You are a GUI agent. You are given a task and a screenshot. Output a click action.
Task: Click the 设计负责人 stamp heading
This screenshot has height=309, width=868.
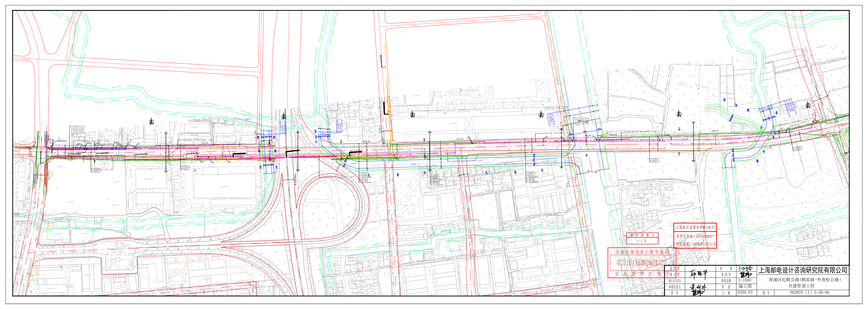(642, 235)
